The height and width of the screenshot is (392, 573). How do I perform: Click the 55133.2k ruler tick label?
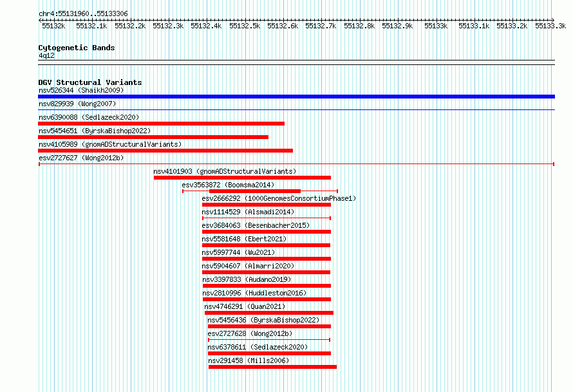coord(512,26)
